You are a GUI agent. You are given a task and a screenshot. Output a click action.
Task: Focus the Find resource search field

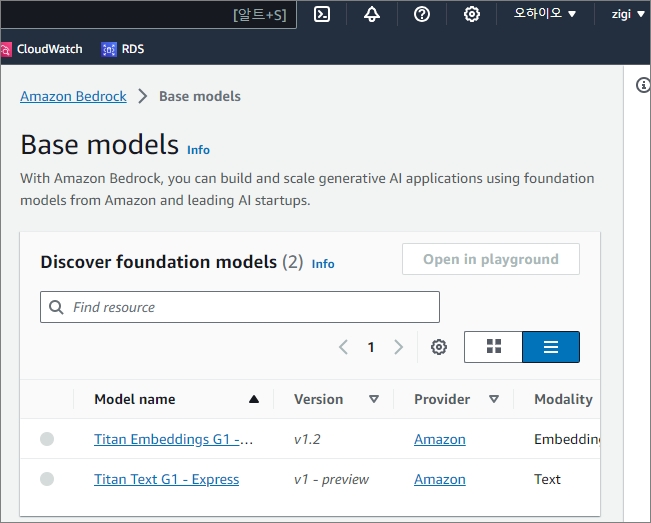point(240,307)
